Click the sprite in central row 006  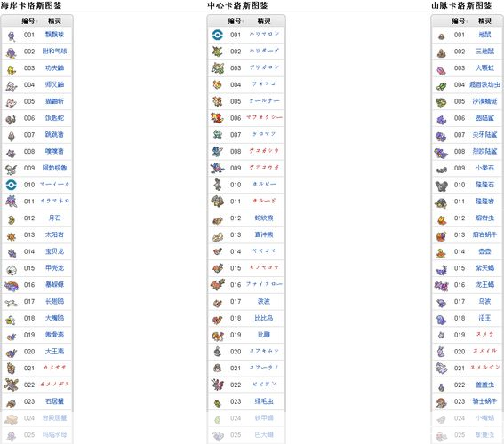tap(217, 118)
